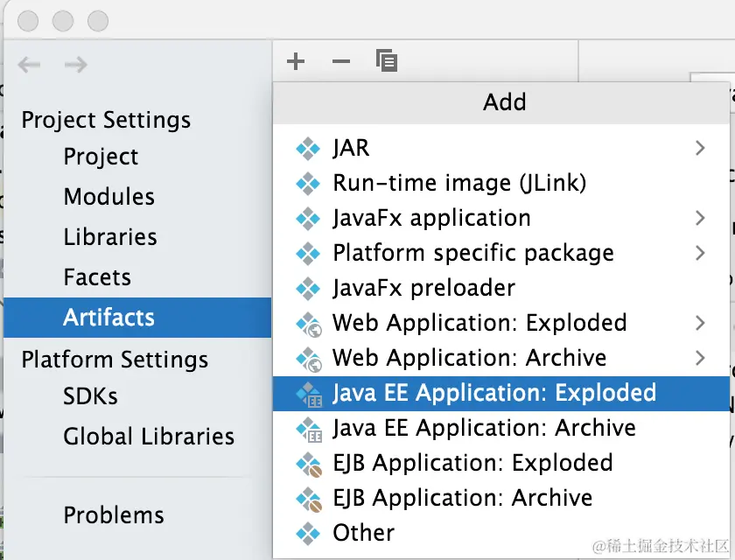Expand the JAR submenu arrow
This screenshot has width=735, height=560.
[x=700, y=148]
